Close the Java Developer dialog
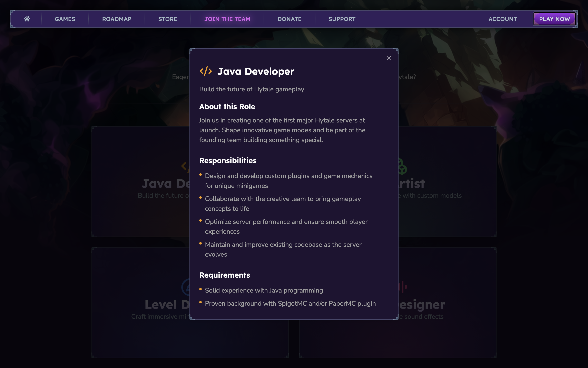The height and width of the screenshot is (368, 588). pos(389,58)
